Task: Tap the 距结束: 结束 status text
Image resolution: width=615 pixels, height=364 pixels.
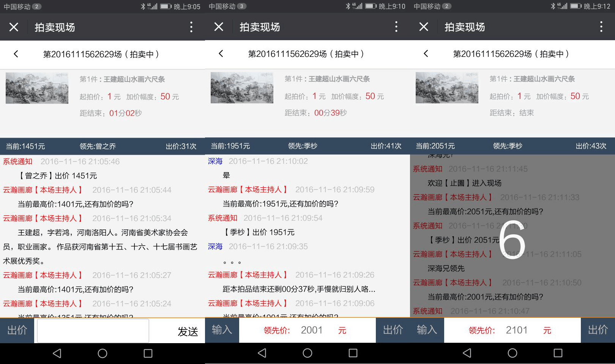Action: (x=512, y=113)
